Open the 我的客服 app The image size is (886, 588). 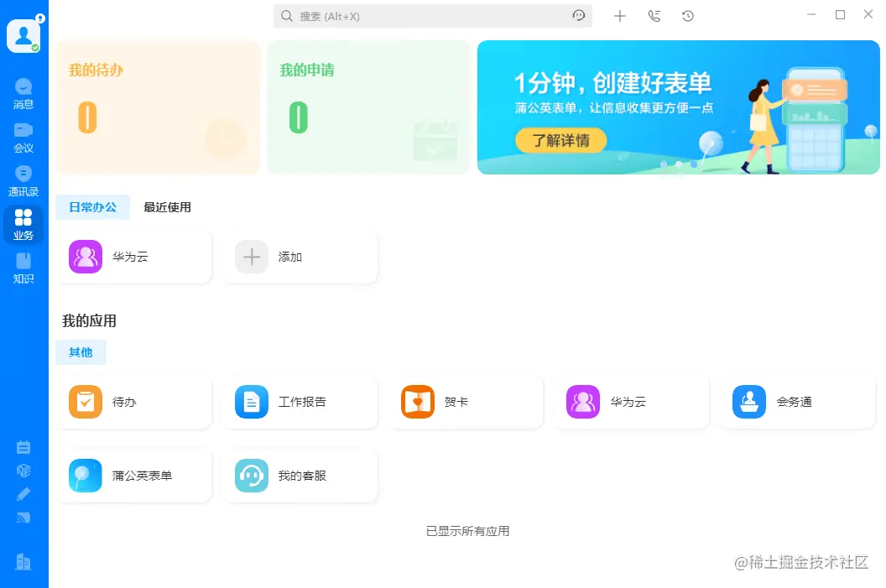point(300,476)
